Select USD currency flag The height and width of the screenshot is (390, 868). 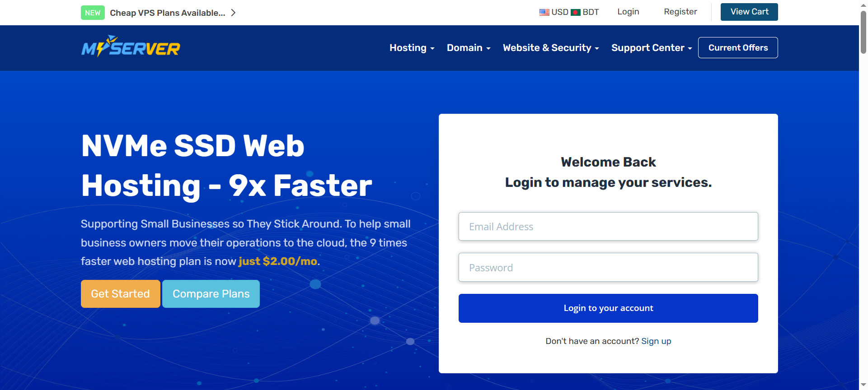click(x=544, y=12)
